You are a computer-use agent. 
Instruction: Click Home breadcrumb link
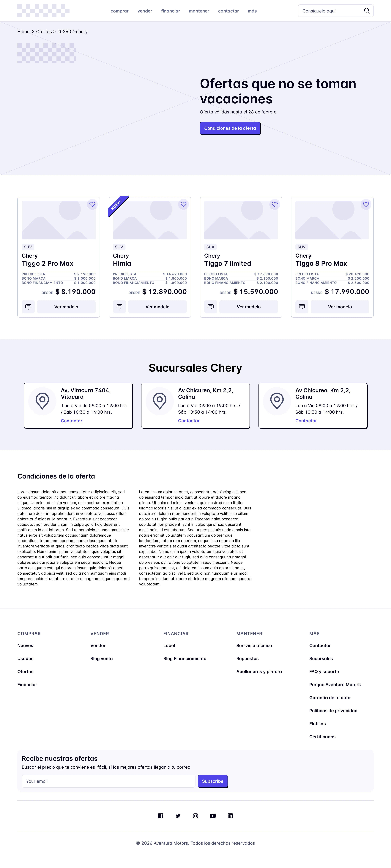[24, 32]
